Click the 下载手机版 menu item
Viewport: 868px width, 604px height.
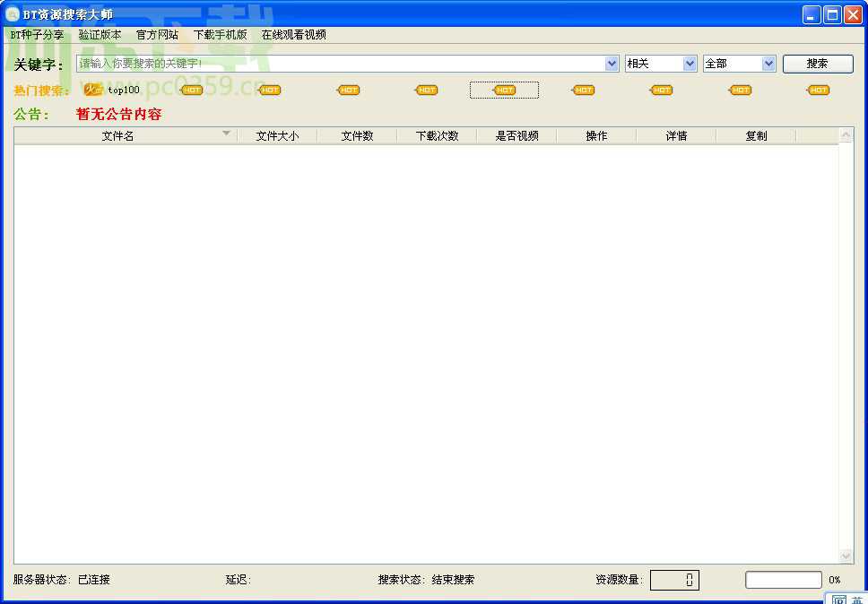pyautogui.click(x=220, y=35)
